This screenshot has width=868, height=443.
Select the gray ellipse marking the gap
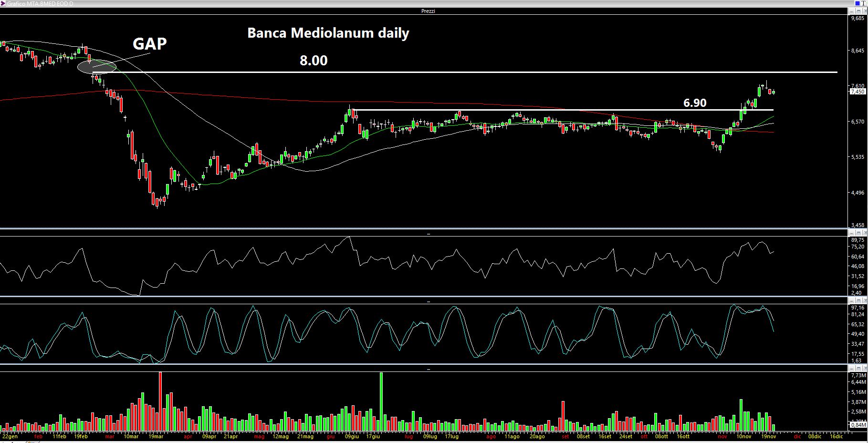[97, 67]
